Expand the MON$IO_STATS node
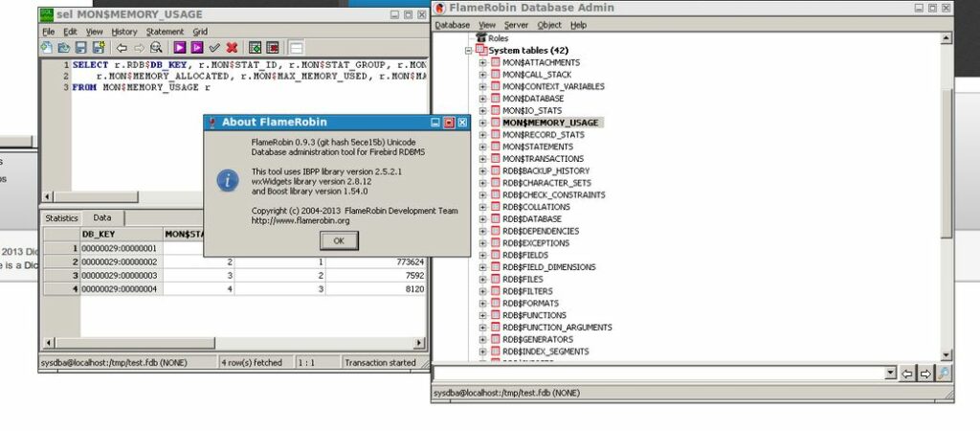The image size is (980, 431). (482, 111)
